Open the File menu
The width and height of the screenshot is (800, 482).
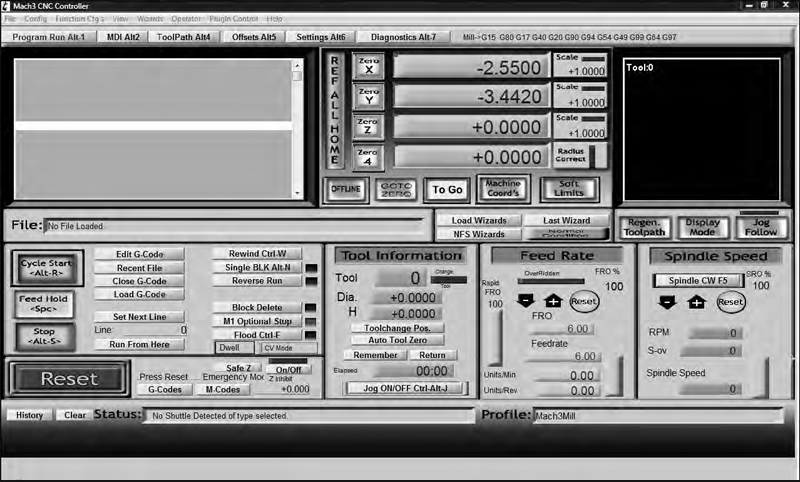click(10, 19)
